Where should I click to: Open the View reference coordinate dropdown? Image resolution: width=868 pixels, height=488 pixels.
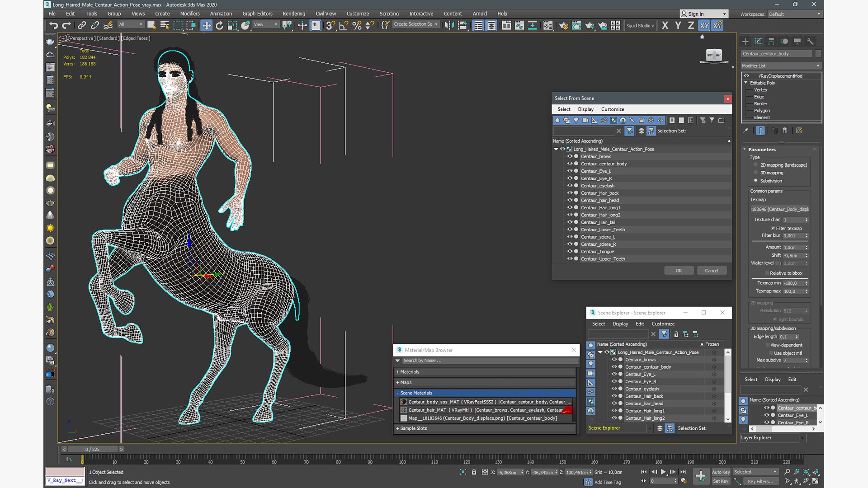point(266,24)
